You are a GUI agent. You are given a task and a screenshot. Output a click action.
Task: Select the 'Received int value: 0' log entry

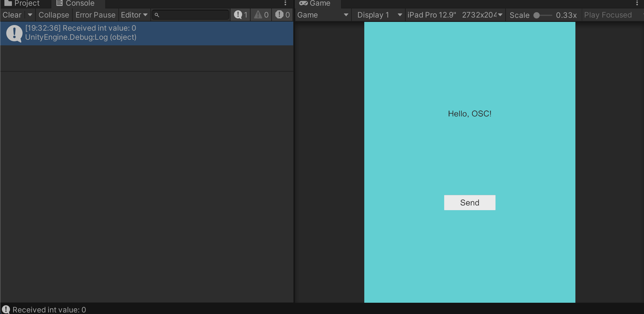(147, 33)
